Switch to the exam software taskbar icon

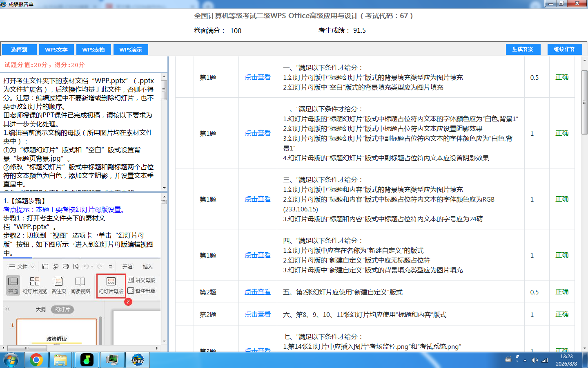138,360
